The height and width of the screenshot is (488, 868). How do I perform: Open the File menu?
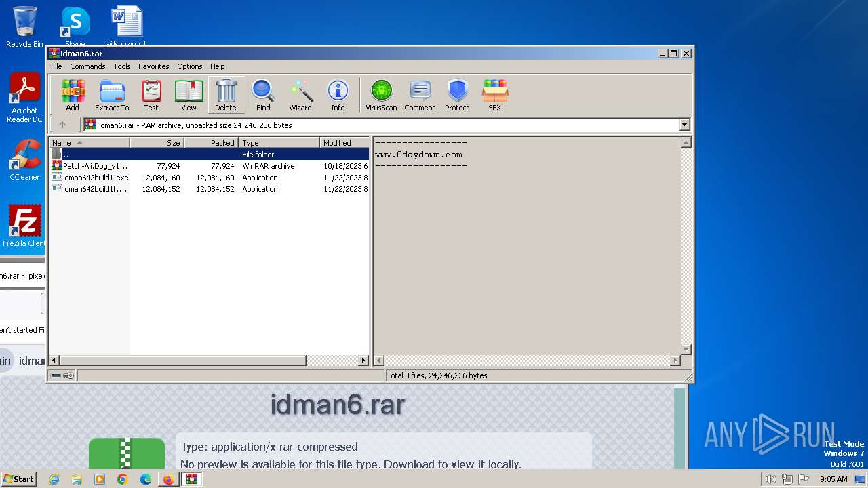pyautogui.click(x=56, y=66)
